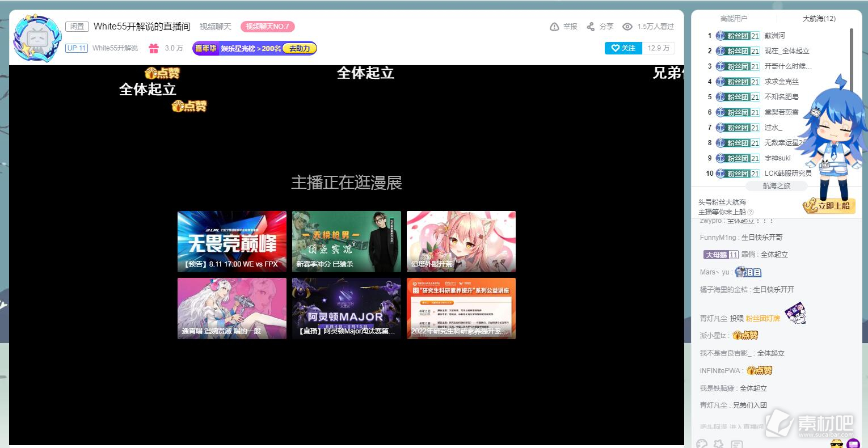Open 阿灵顿Major淘汰赛 stream thumbnail
The height and width of the screenshot is (448, 868).
(347, 308)
